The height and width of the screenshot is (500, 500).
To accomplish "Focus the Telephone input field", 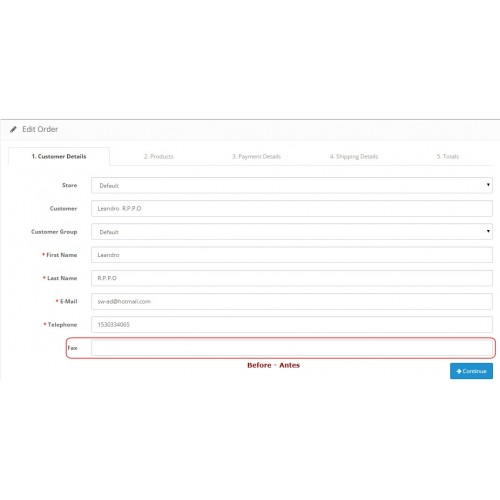I will 292,324.
